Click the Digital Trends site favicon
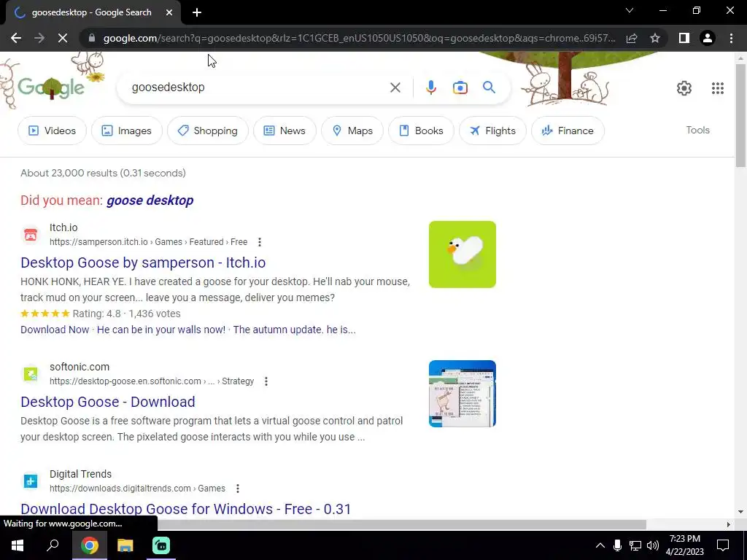The height and width of the screenshot is (560, 747). (x=31, y=481)
